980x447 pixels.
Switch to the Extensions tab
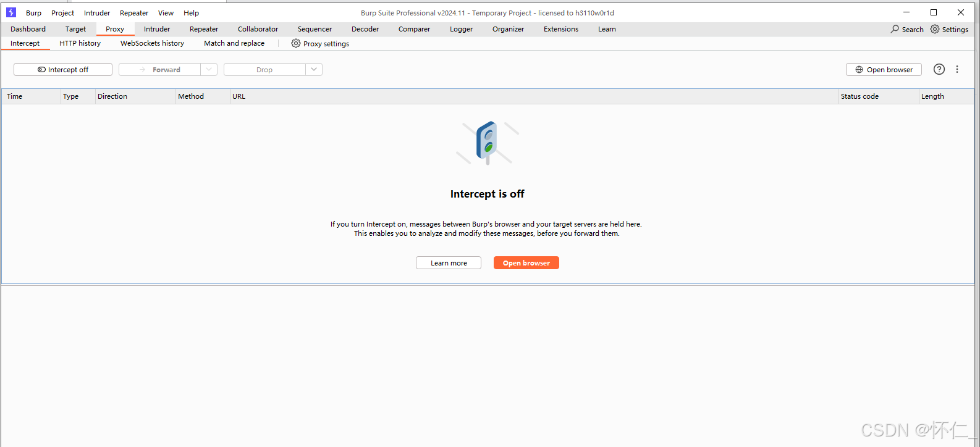pos(561,29)
